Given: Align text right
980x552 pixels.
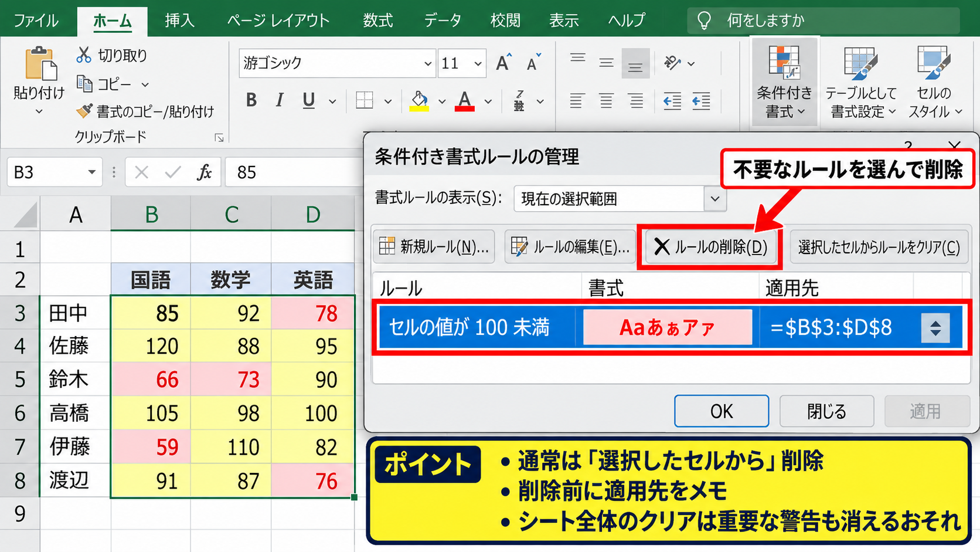Looking at the screenshot, I should coord(636,101).
